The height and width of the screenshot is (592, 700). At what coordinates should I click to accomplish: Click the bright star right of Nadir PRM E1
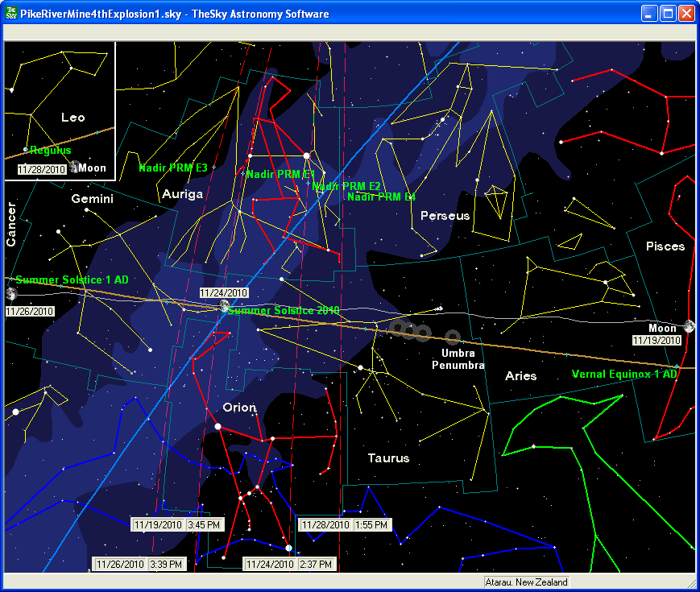coord(306,155)
